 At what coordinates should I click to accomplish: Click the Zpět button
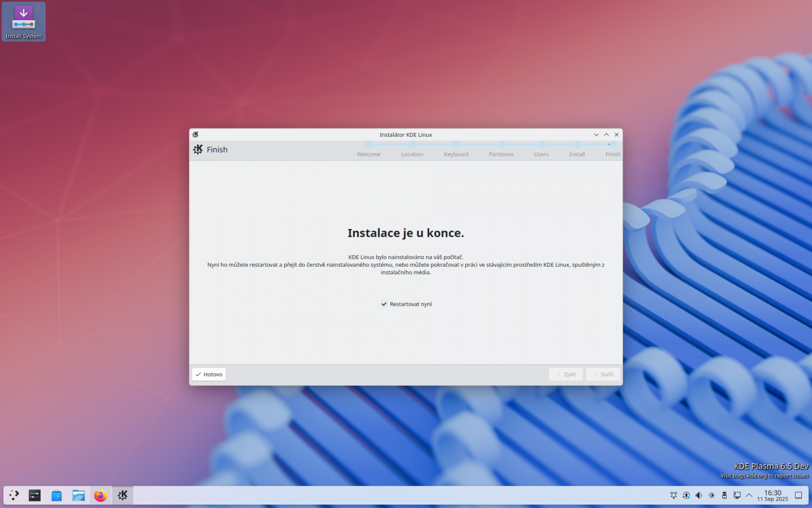click(x=566, y=374)
